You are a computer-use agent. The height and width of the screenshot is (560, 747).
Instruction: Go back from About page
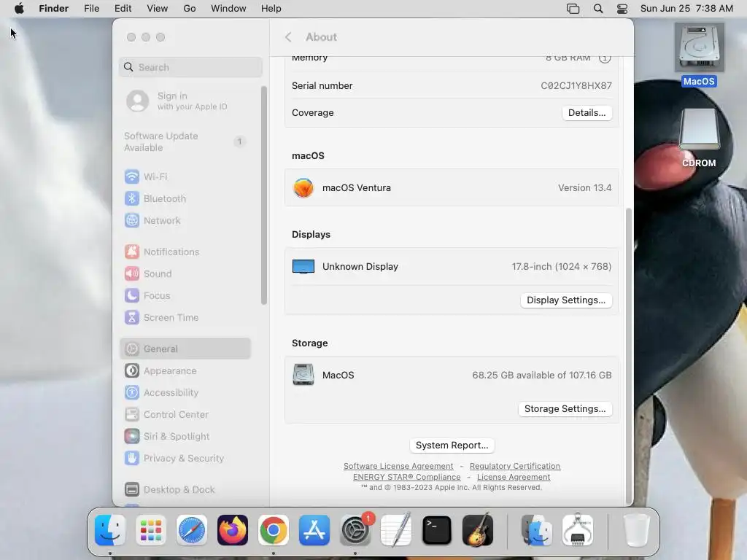click(288, 37)
